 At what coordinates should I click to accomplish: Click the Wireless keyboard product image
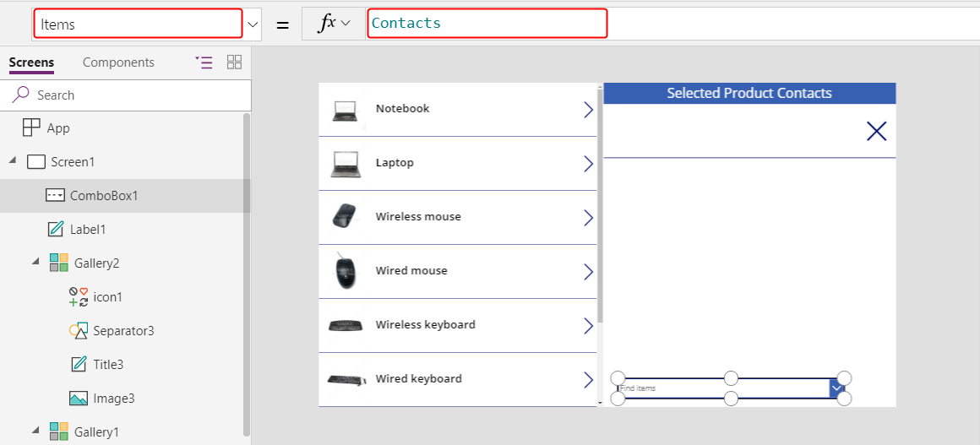point(346,325)
